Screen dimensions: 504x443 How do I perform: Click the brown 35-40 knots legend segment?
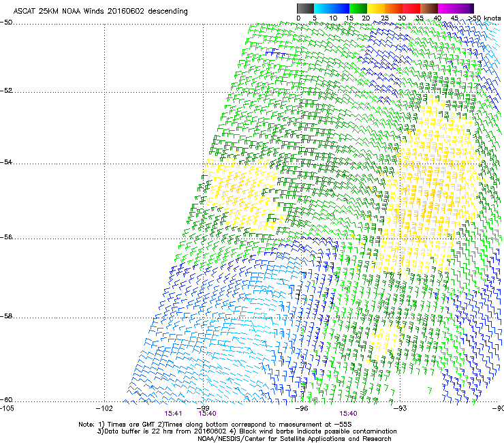pyautogui.click(x=429, y=8)
